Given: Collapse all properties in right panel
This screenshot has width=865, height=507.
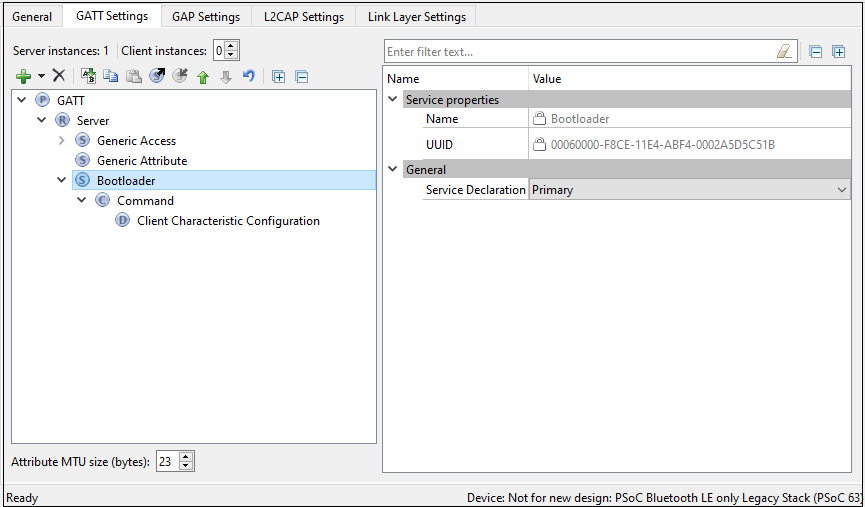Looking at the screenshot, I should 816,51.
